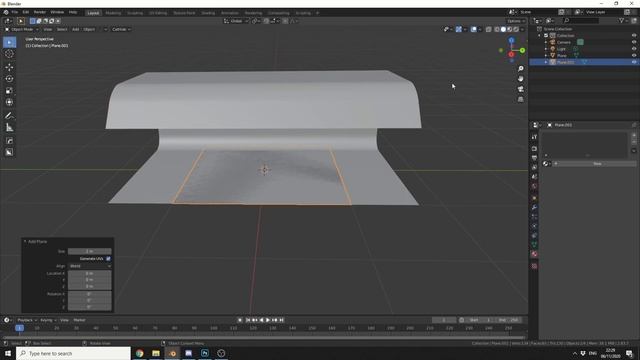
Task: Hide Plane.001 via its eye icon
Action: pyautogui.click(x=634, y=62)
